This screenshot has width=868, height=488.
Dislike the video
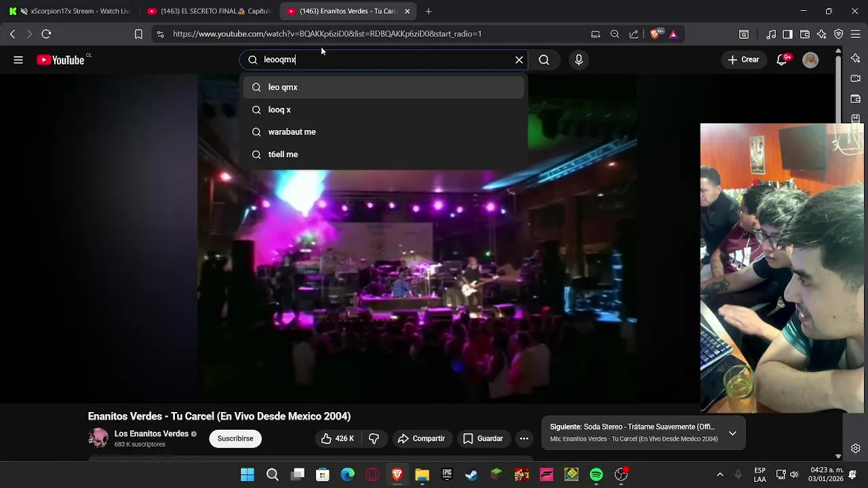pyautogui.click(x=374, y=439)
